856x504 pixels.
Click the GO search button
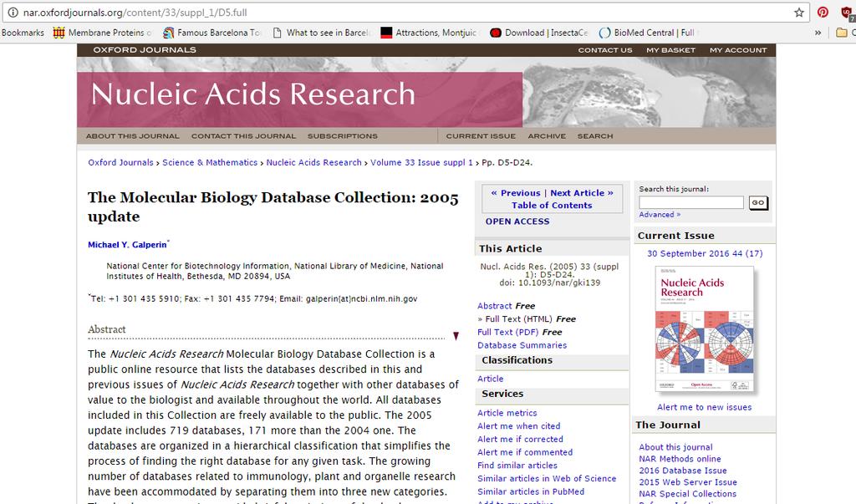point(758,202)
